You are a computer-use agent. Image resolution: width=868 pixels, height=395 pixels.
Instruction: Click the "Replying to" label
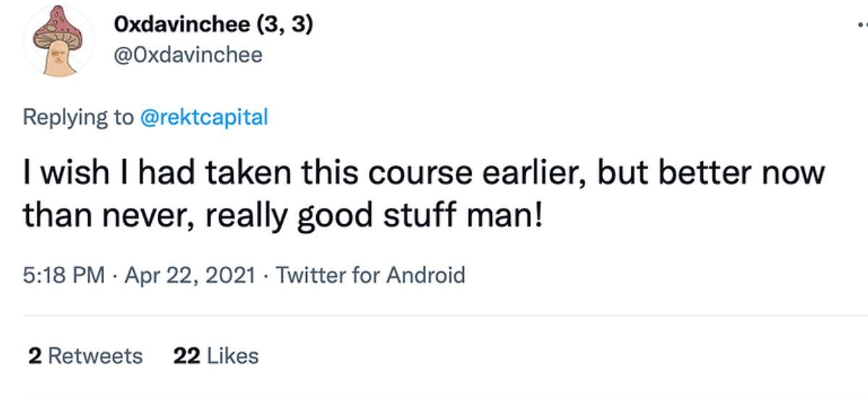pos(78,117)
